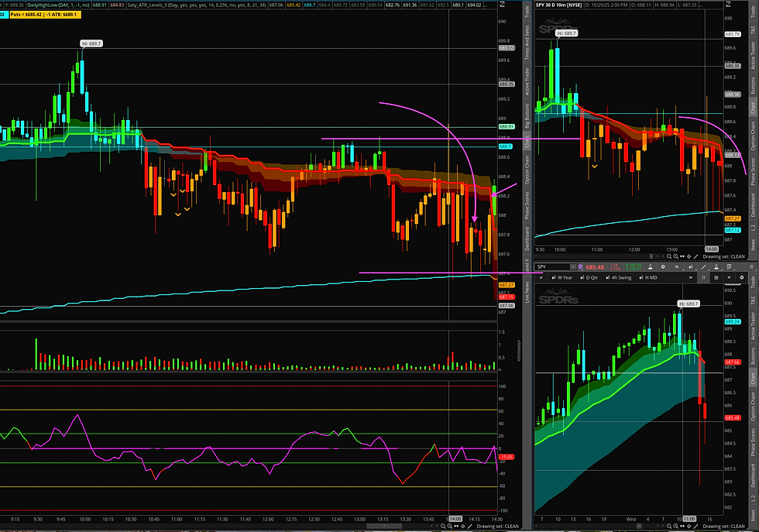Open studies flask icon beside drawing line
The image size is (759, 532).
(716, 266)
